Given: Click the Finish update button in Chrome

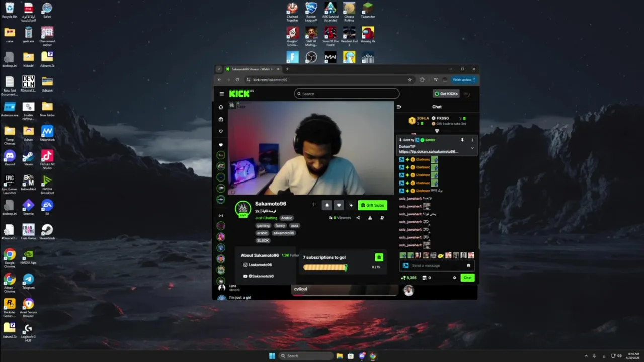Looking at the screenshot, I should [x=464, y=80].
